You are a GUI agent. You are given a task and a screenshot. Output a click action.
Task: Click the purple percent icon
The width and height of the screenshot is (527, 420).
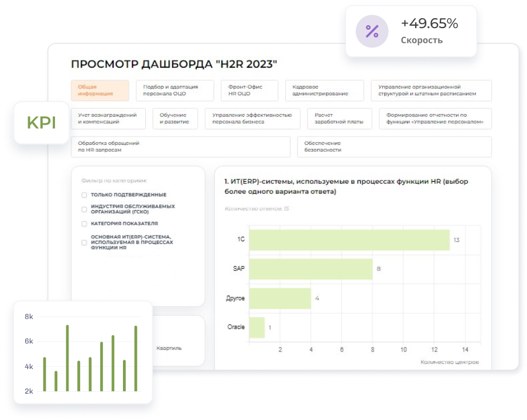click(372, 31)
